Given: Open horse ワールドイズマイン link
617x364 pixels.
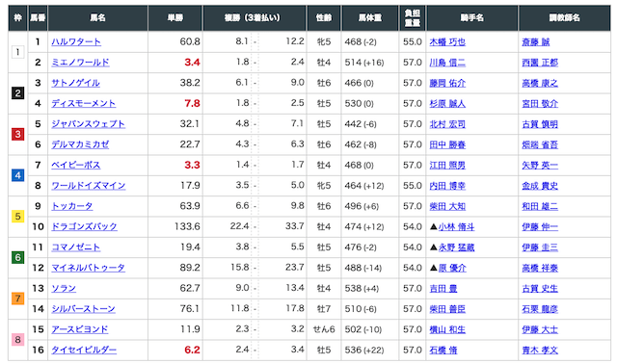Looking at the screenshot, I should click(89, 186).
